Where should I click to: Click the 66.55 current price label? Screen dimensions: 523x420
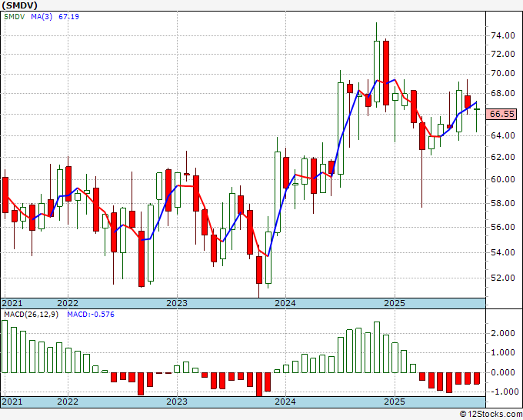(502, 114)
